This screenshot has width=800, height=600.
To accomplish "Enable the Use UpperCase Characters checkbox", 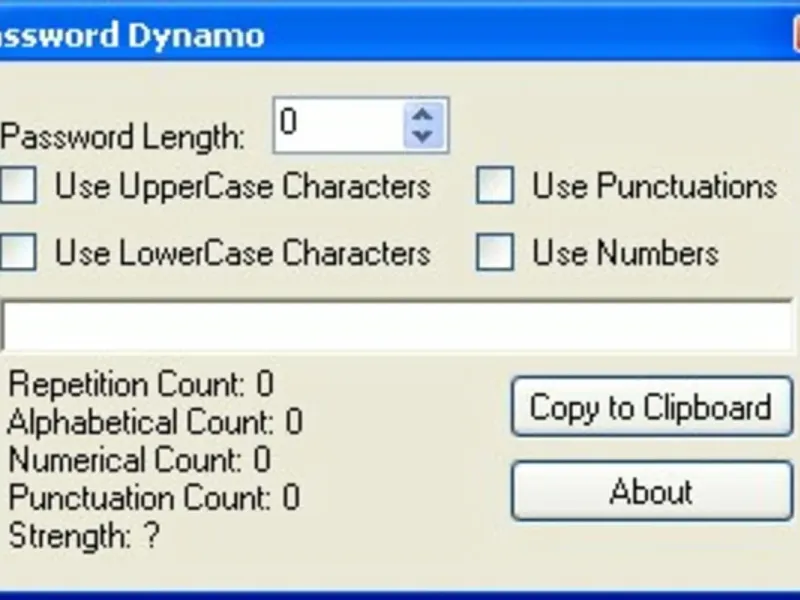I will click(x=18, y=187).
